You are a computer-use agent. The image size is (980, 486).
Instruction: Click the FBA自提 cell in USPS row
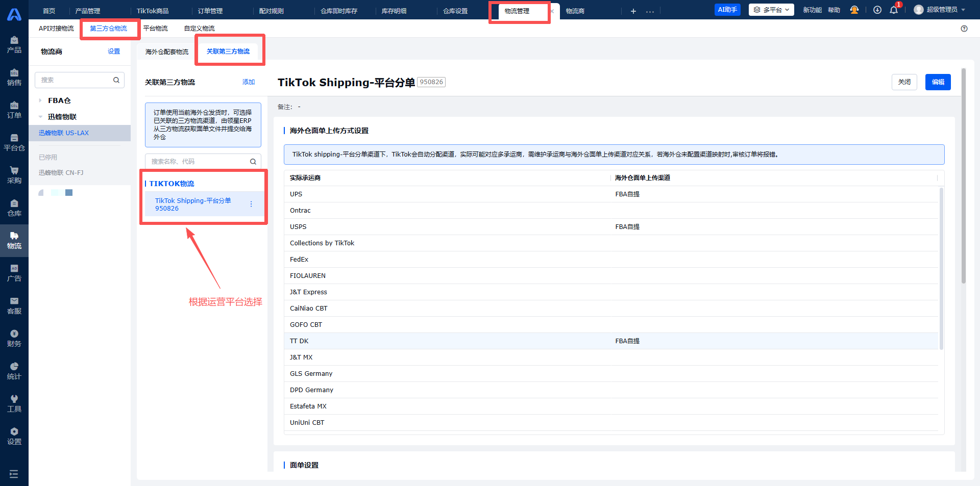click(627, 227)
